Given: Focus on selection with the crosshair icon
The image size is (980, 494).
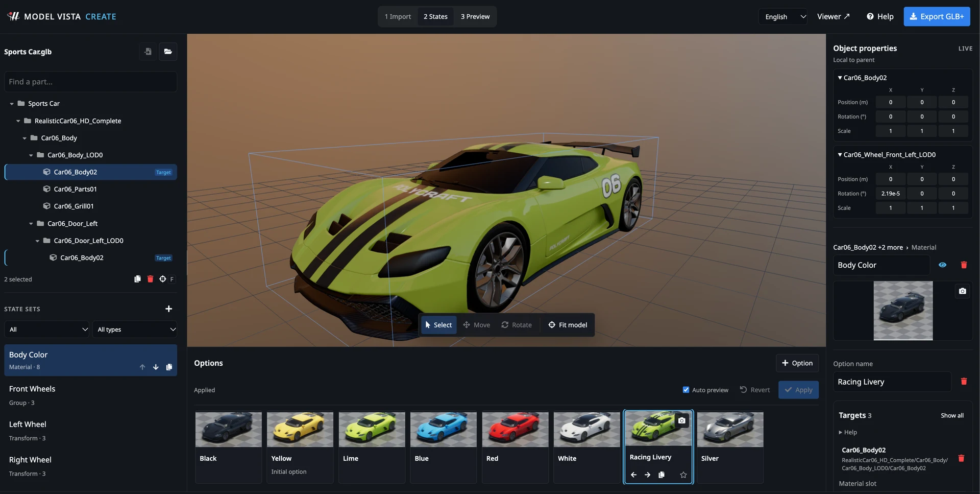Looking at the screenshot, I should (162, 279).
